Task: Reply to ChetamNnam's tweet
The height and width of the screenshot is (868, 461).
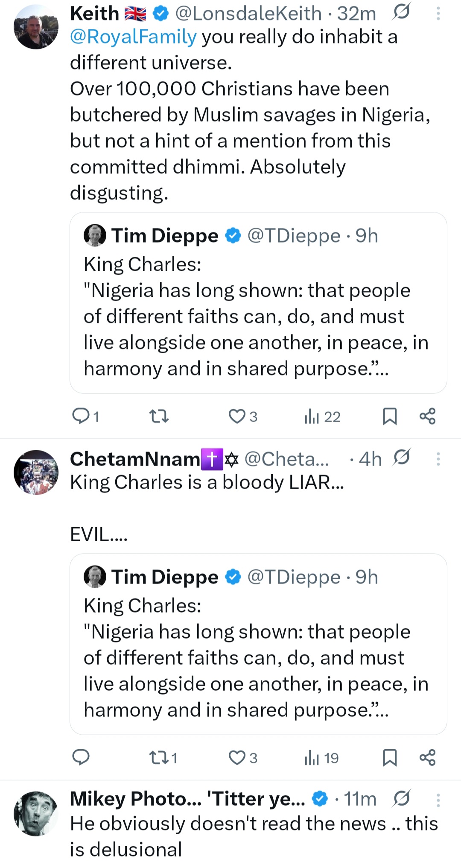Action: tap(81, 757)
